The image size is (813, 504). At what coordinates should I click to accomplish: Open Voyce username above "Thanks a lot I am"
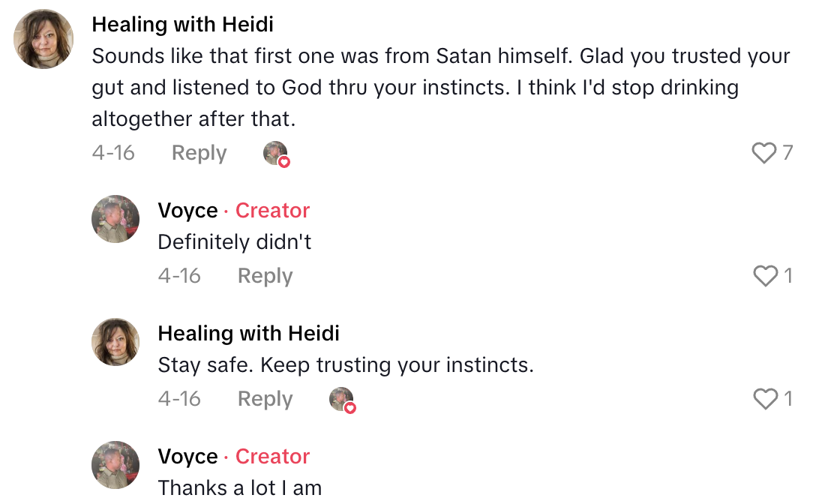pyautogui.click(x=187, y=457)
